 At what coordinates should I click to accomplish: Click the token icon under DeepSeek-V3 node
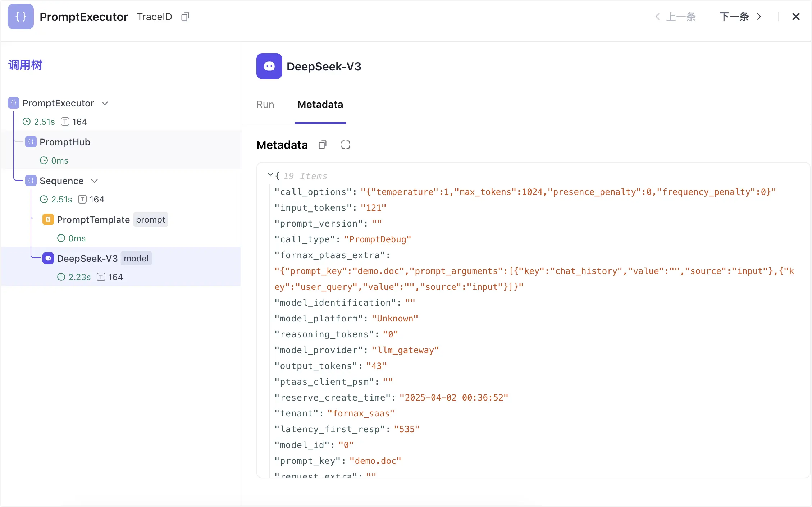tap(101, 277)
